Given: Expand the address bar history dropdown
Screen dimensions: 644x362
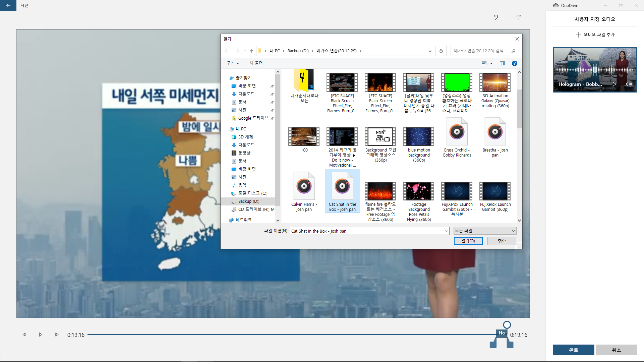Looking at the screenshot, I should (x=430, y=51).
